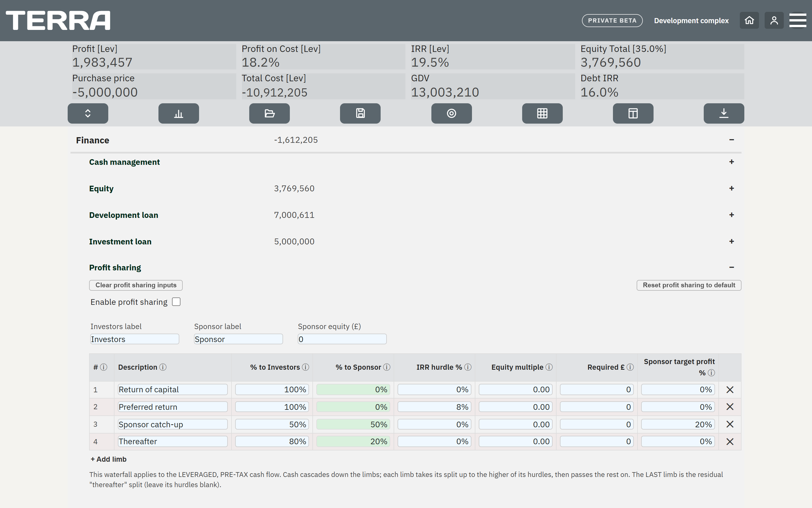This screenshot has width=812, height=508.
Task: Click the Development complex project title
Action: pos(691,21)
